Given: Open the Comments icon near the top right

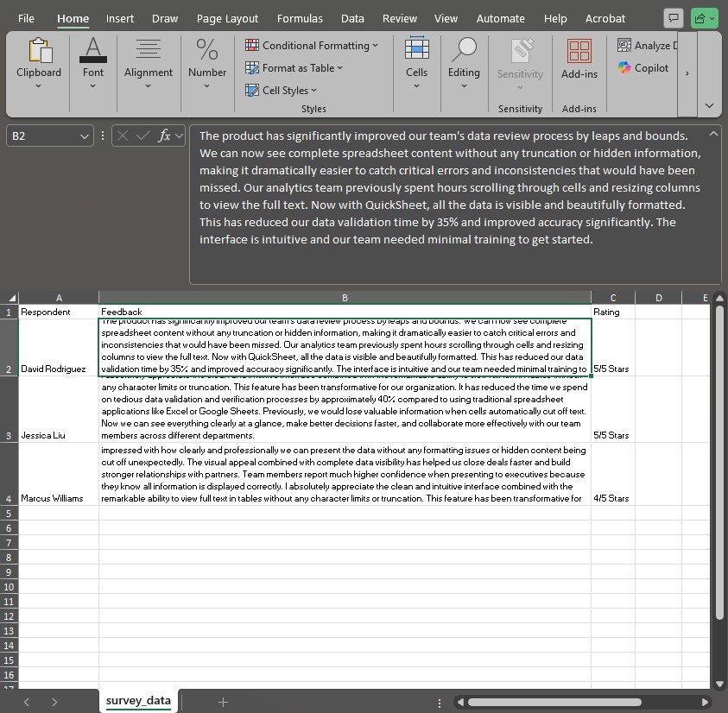Looking at the screenshot, I should click(x=673, y=17).
